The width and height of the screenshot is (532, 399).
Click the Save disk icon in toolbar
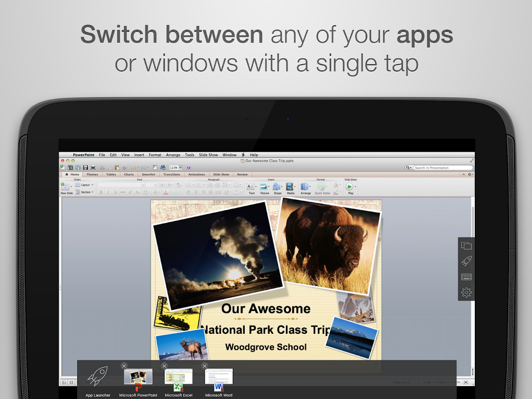85,168
